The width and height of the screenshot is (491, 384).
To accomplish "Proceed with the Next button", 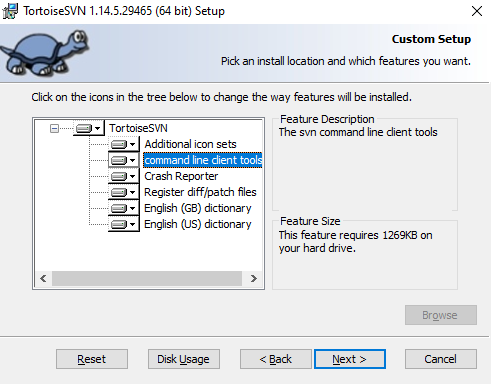I will click(350, 359).
